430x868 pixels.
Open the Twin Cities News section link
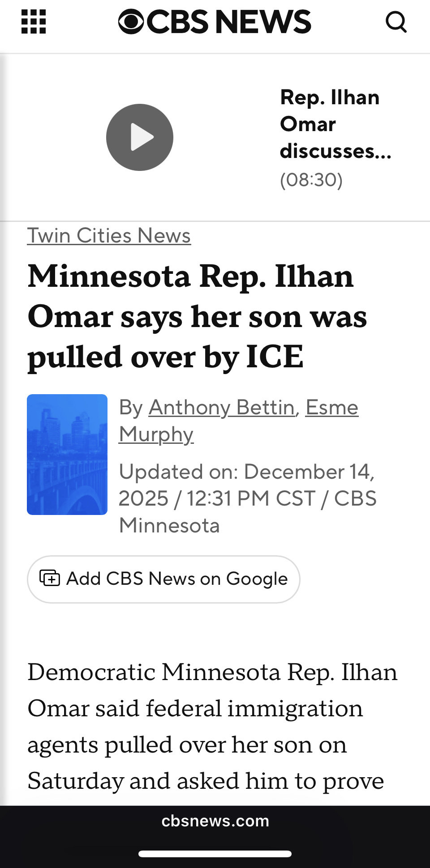coord(109,236)
